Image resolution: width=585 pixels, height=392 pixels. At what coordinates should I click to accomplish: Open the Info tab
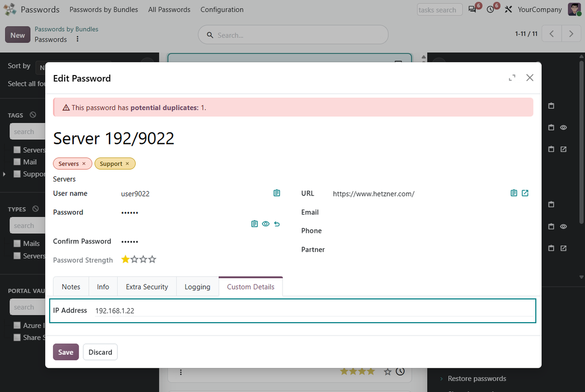pyautogui.click(x=103, y=287)
